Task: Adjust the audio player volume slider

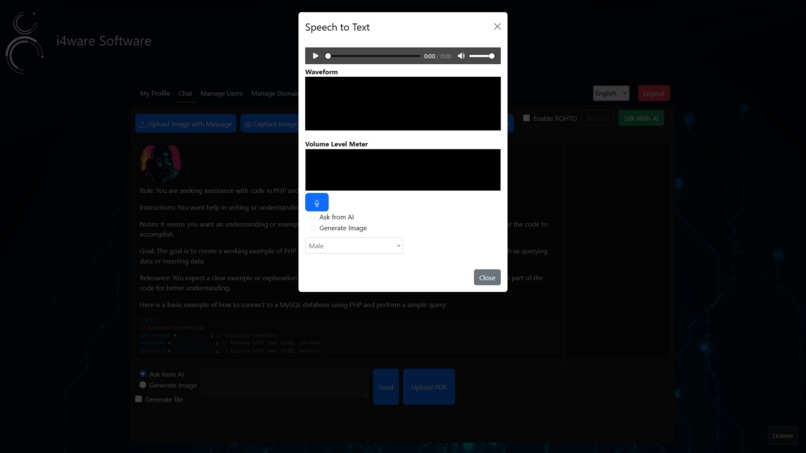Action: [482, 56]
